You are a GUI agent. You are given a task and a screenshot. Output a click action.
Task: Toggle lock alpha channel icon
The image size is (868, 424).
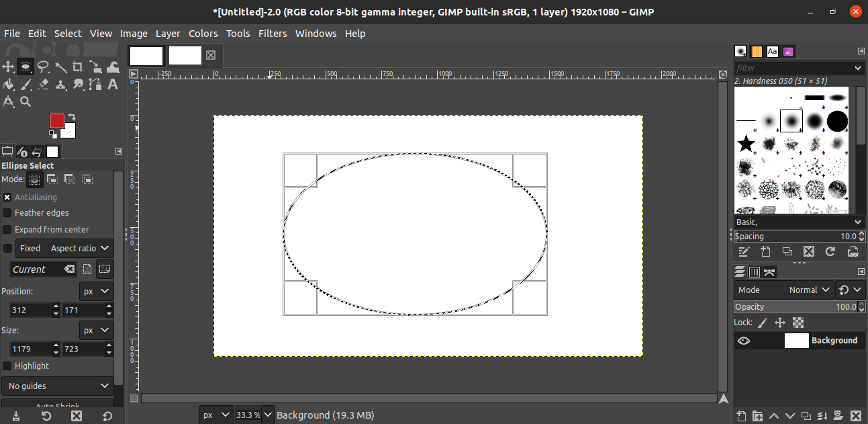798,323
